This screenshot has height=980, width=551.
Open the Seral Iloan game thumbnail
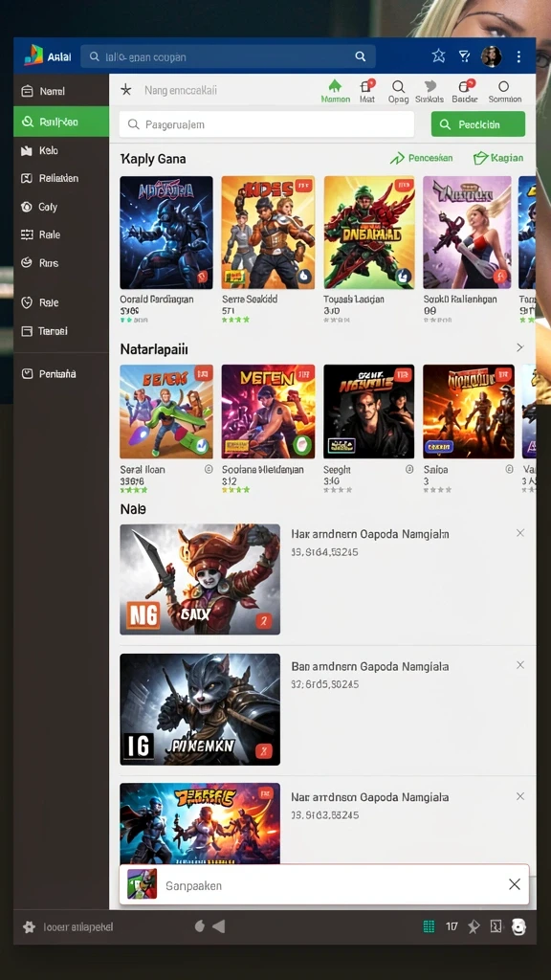(166, 412)
